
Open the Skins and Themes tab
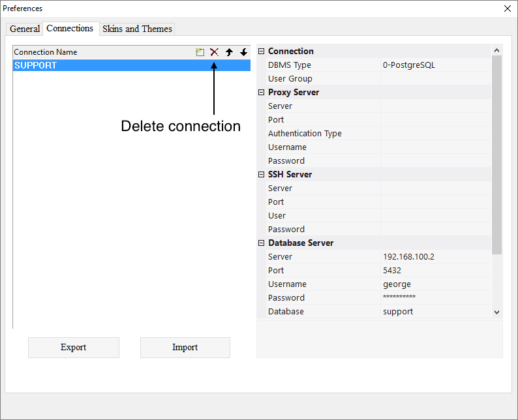coord(137,29)
